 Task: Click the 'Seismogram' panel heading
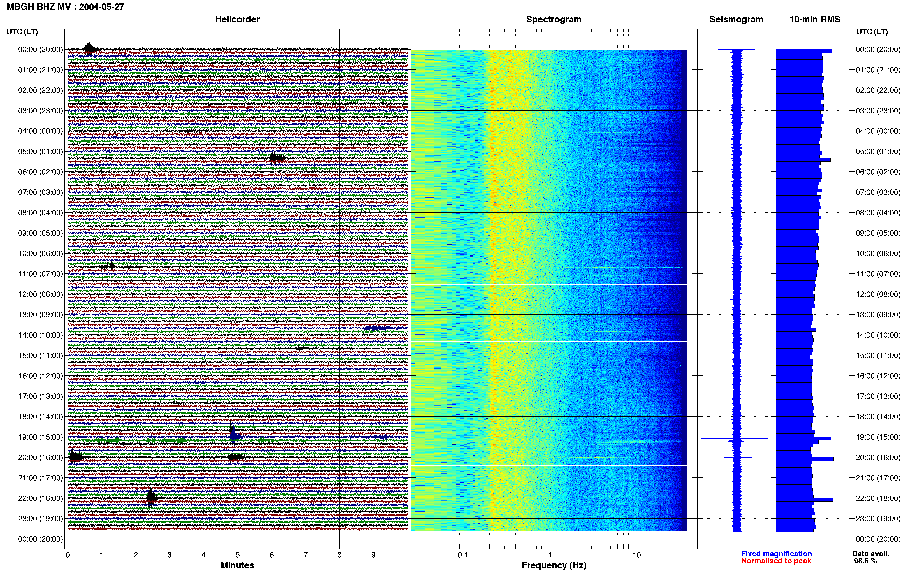coord(736,19)
